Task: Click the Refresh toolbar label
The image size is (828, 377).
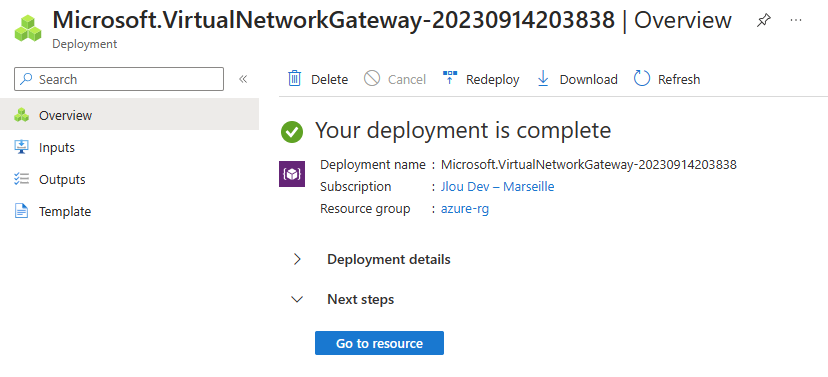Action: pyautogui.click(x=679, y=79)
